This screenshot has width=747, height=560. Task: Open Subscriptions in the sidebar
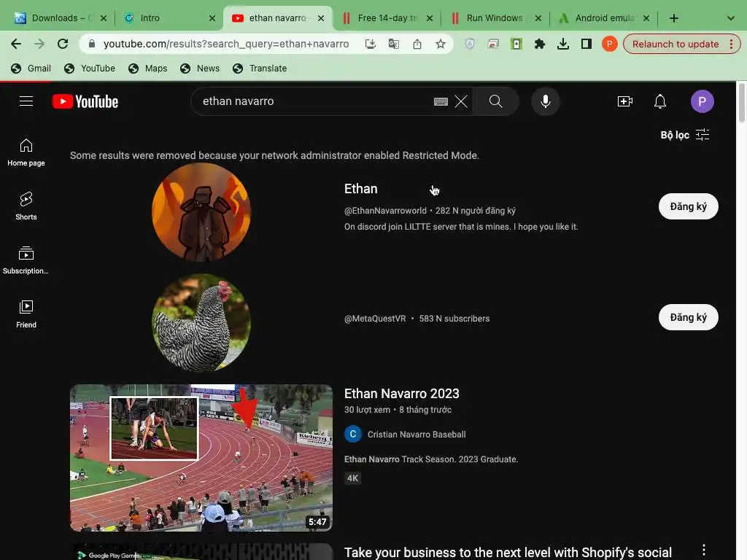26,260
